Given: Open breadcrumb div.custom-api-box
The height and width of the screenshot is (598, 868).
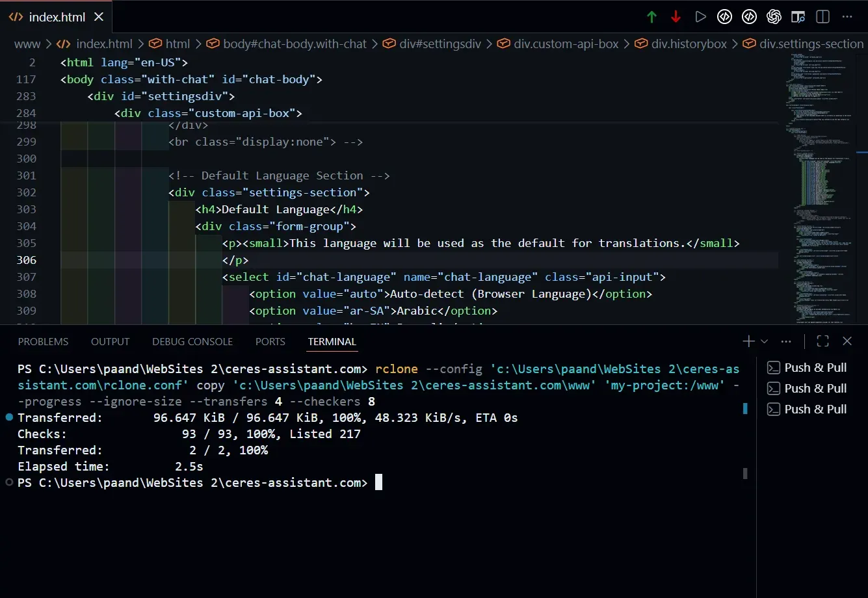Looking at the screenshot, I should click(x=558, y=44).
